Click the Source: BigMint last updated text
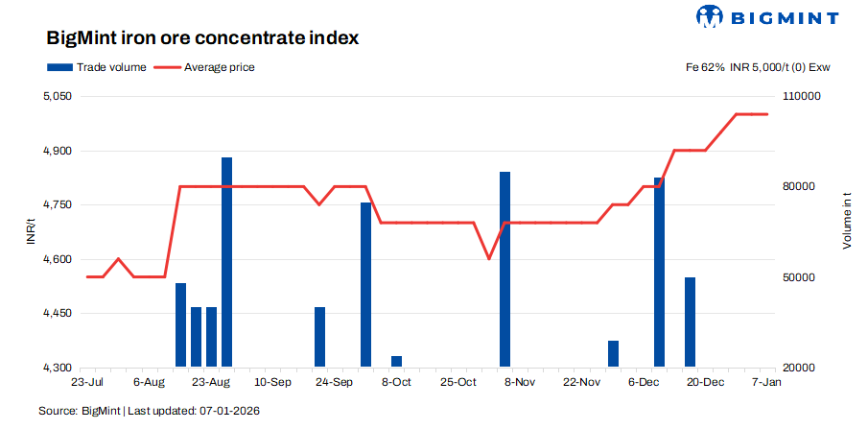 point(150,411)
